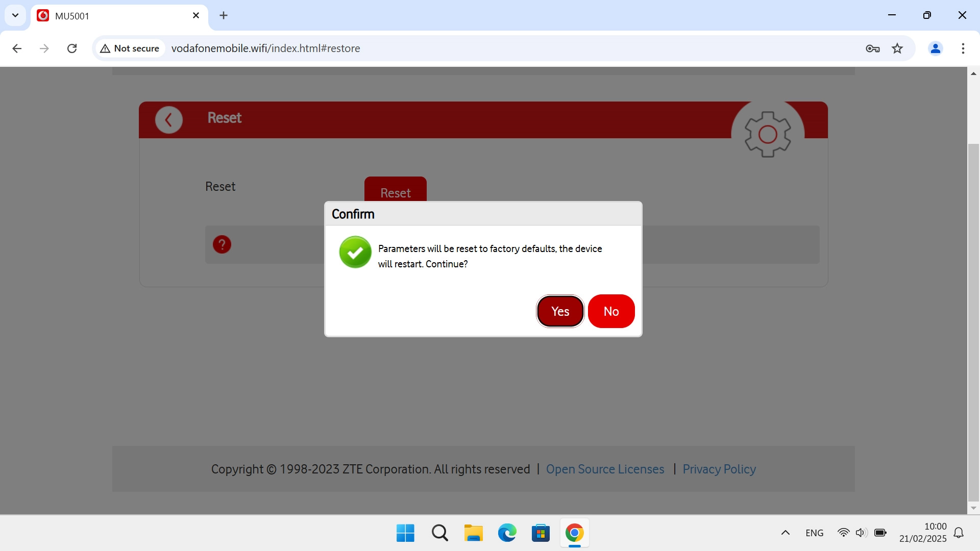Click the settings gear illustration on the Reset panel

(x=768, y=134)
